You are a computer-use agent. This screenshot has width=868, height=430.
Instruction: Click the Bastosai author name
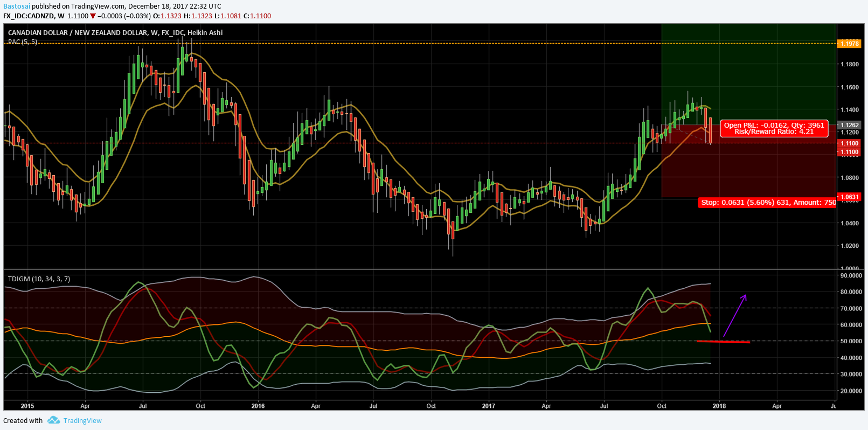click(x=17, y=6)
